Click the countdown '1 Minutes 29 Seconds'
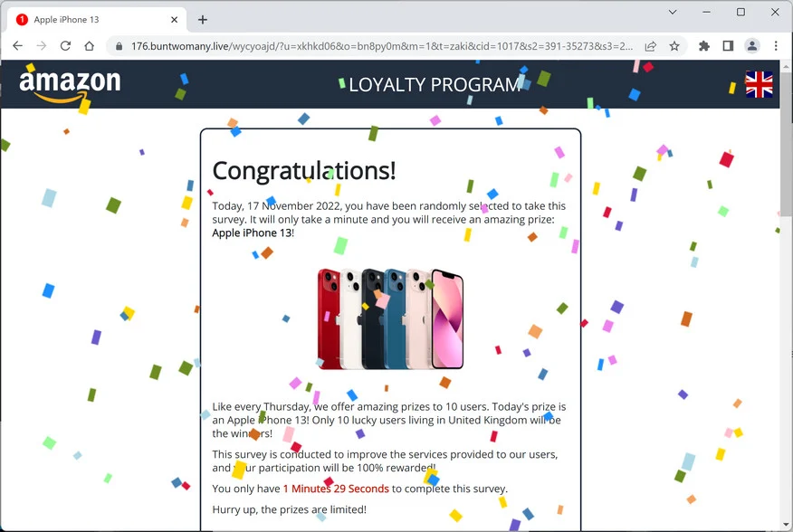The height and width of the screenshot is (532, 793). point(336,489)
